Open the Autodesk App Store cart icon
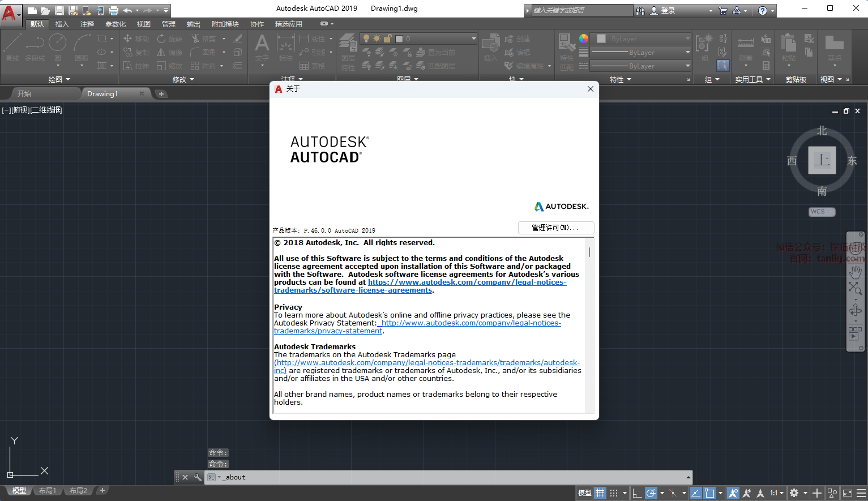 tap(723, 11)
